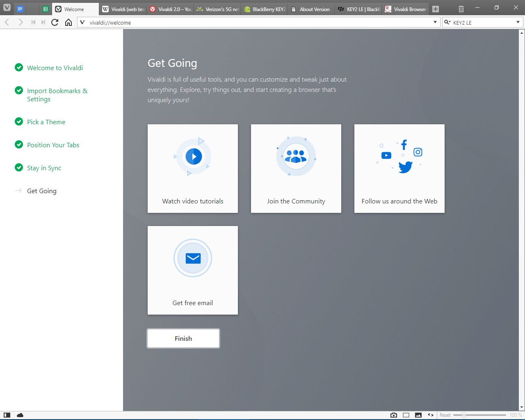Click the zoom slider in the status bar

coord(479,415)
